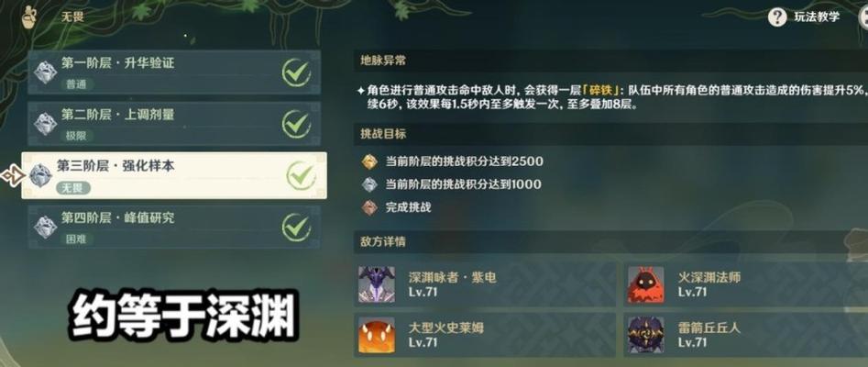
Task: Click the 地脉异常 section header
Action: (383, 61)
